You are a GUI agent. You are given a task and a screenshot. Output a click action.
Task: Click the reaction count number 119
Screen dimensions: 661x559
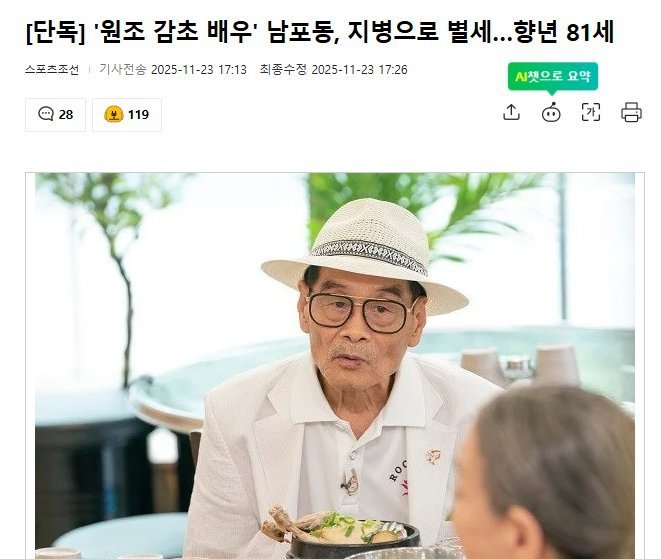tap(138, 115)
